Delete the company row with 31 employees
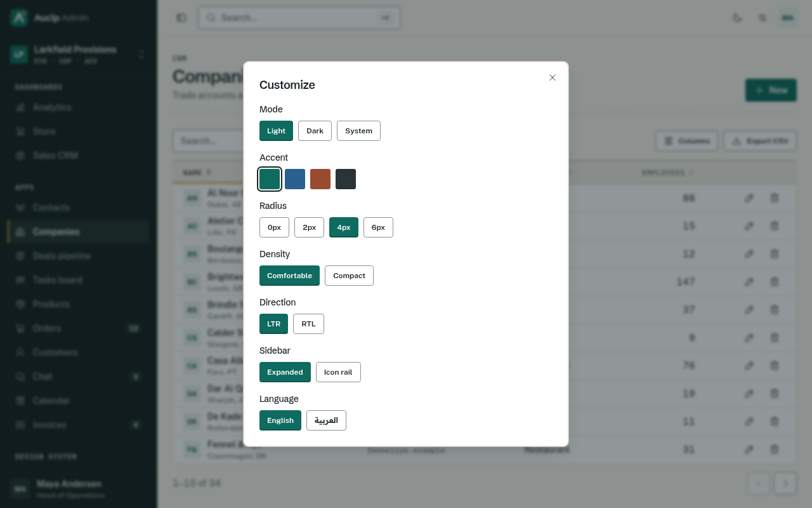This screenshot has width=812, height=508. pyautogui.click(x=775, y=450)
